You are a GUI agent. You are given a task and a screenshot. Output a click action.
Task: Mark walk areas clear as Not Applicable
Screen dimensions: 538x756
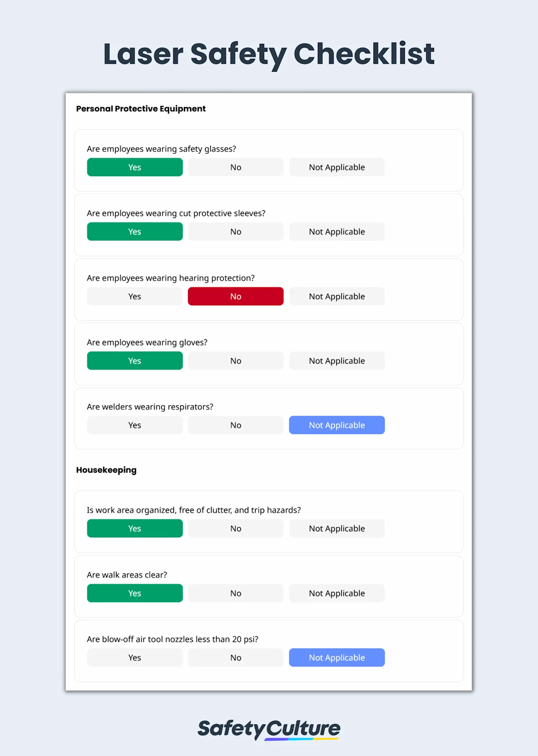click(x=337, y=593)
